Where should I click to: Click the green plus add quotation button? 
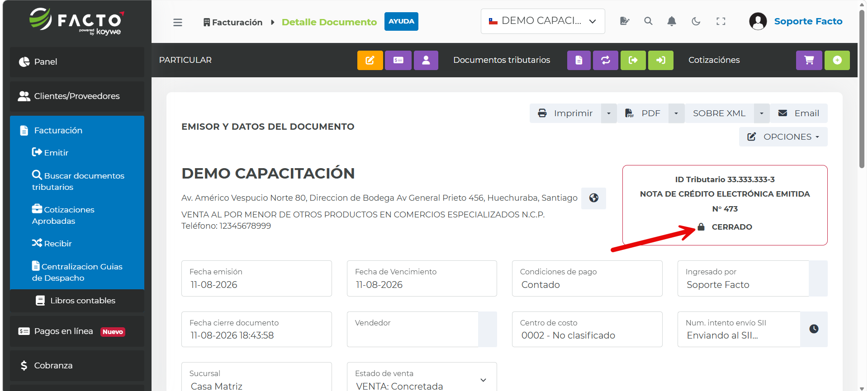click(837, 60)
